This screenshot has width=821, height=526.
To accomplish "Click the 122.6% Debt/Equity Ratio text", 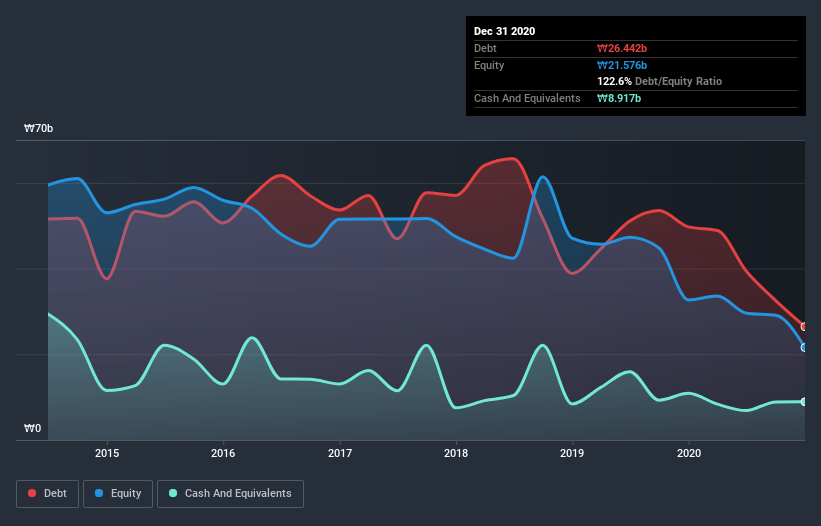I will pos(659,81).
